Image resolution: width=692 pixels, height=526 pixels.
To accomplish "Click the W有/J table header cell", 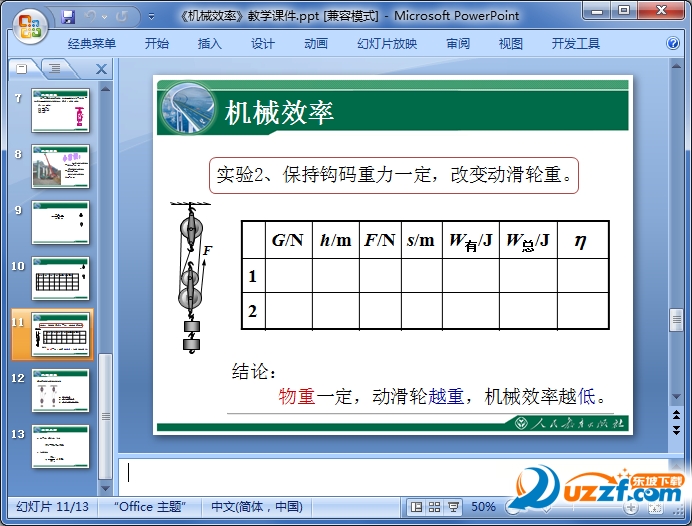I will (x=471, y=240).
